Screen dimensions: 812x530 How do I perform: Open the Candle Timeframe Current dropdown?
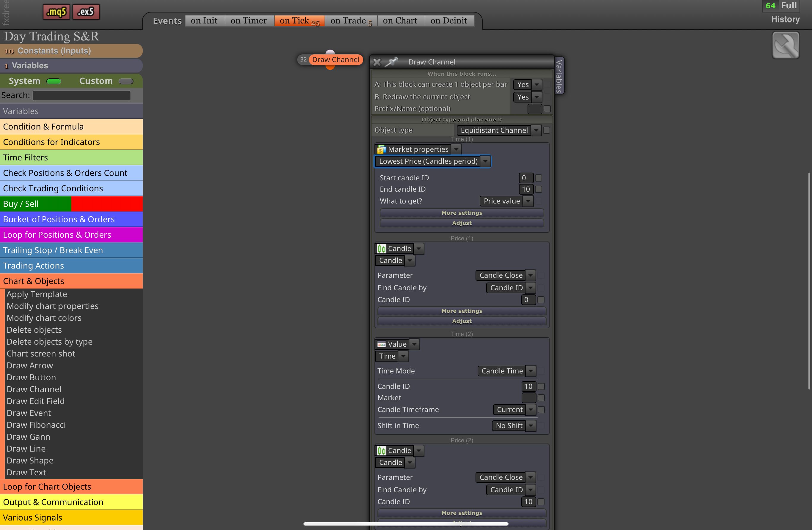pyautogui.click(x=514, y=410)
